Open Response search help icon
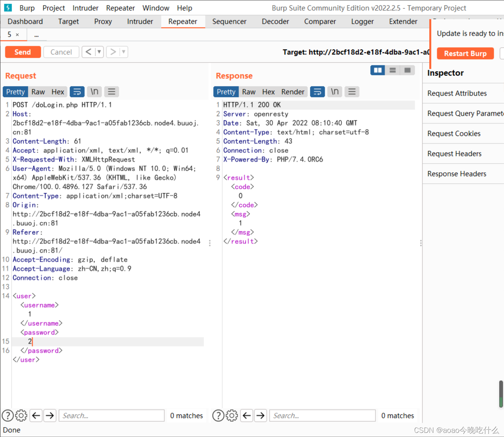504x437 pixels. 218,415
